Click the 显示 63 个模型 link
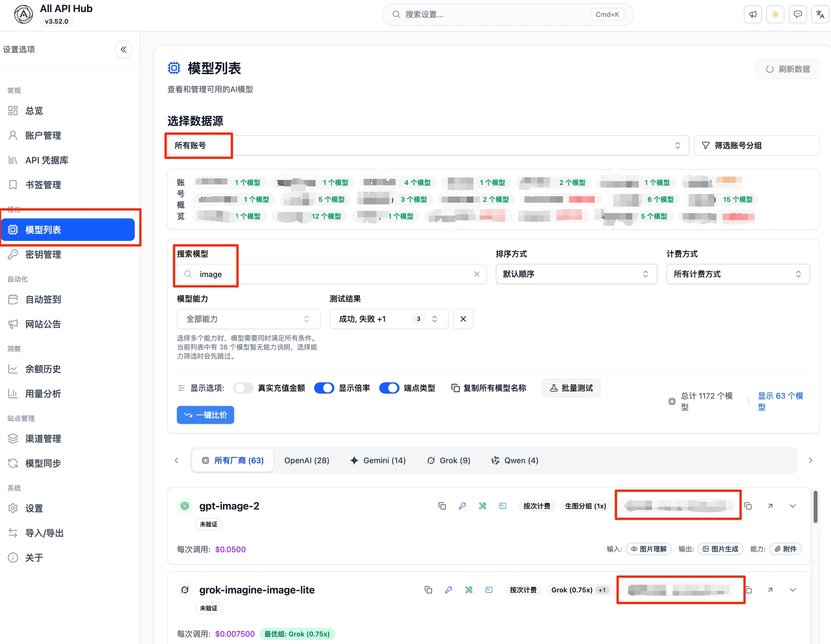The image size is (831, 644). [x=780, y=401]
